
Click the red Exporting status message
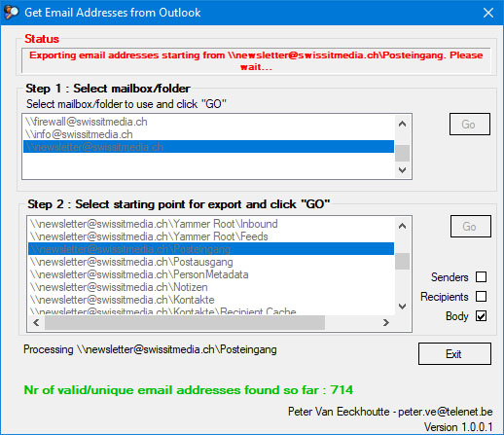(x=256, y=61)
